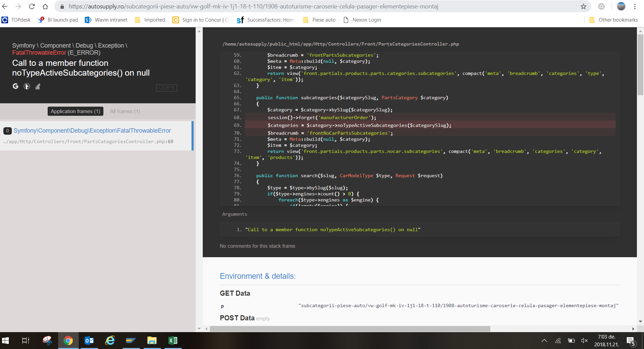Click the PartsCategoriesController.php:69 frame path
Viewport: 644px width, 349px height.
click(x=88, y=142)
